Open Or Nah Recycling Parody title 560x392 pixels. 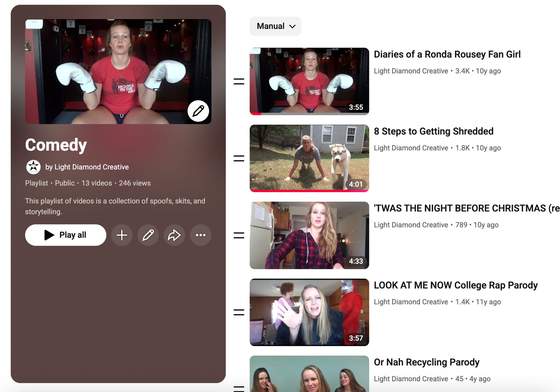(x=427, y=362)
